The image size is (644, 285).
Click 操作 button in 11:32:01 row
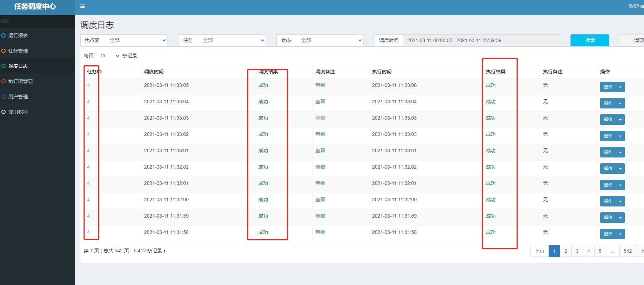pos(608,185)
